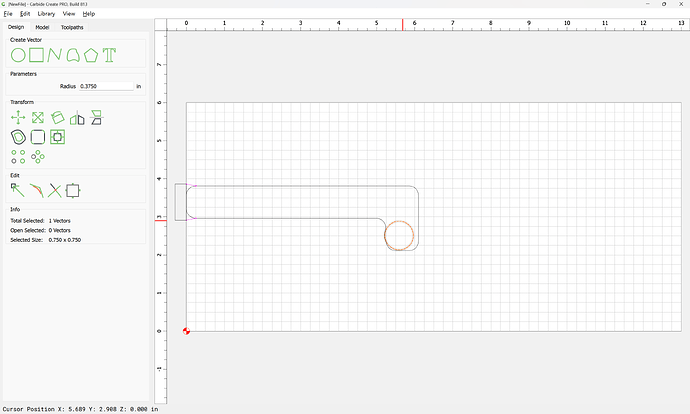Click the 'Total Selected: 1 Vectors' text
The image size is (690, 414).
[40, 221]
